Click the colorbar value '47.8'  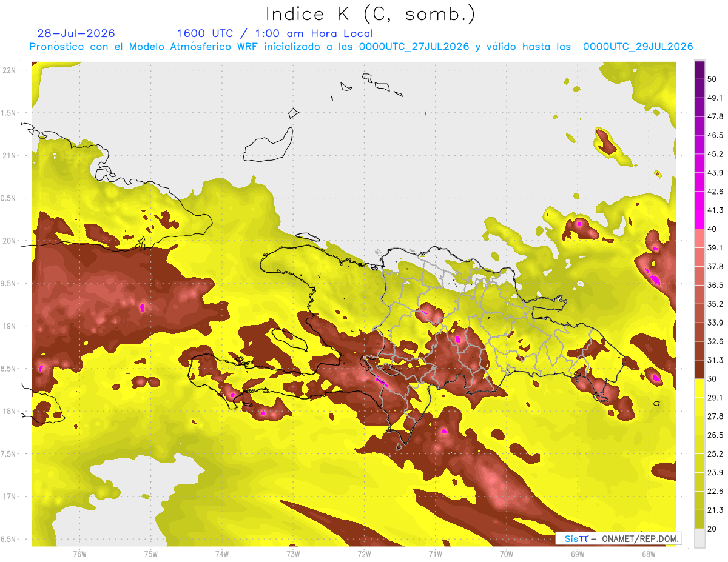click(x=715, y=116)
